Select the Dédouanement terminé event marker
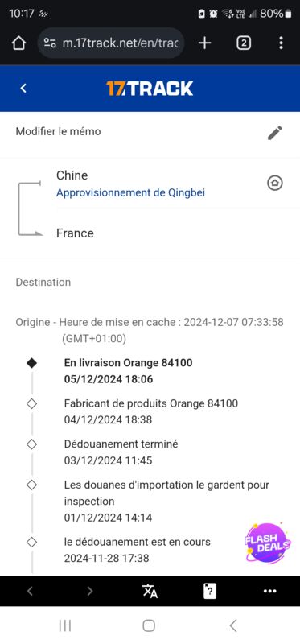The image size is (300, 644). point(31,444)
